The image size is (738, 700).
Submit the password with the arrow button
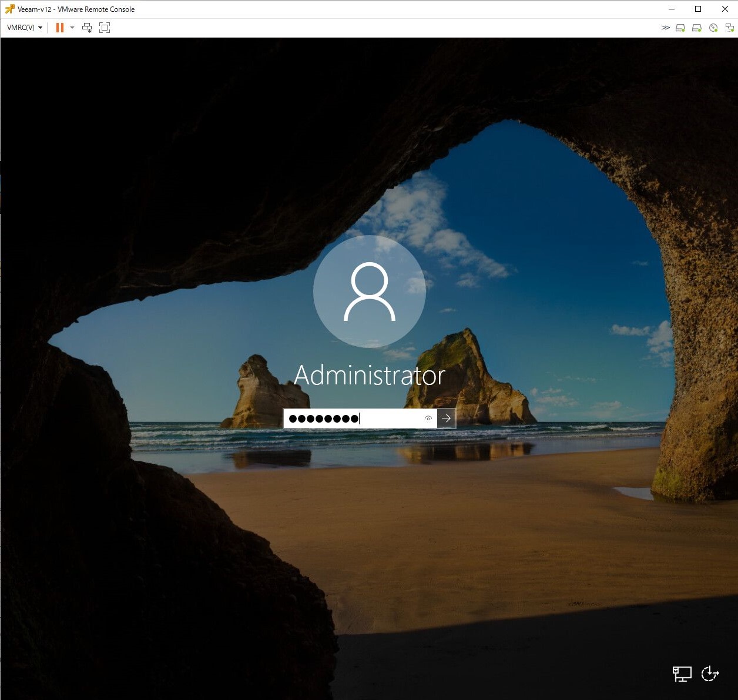tap(447, 418)
